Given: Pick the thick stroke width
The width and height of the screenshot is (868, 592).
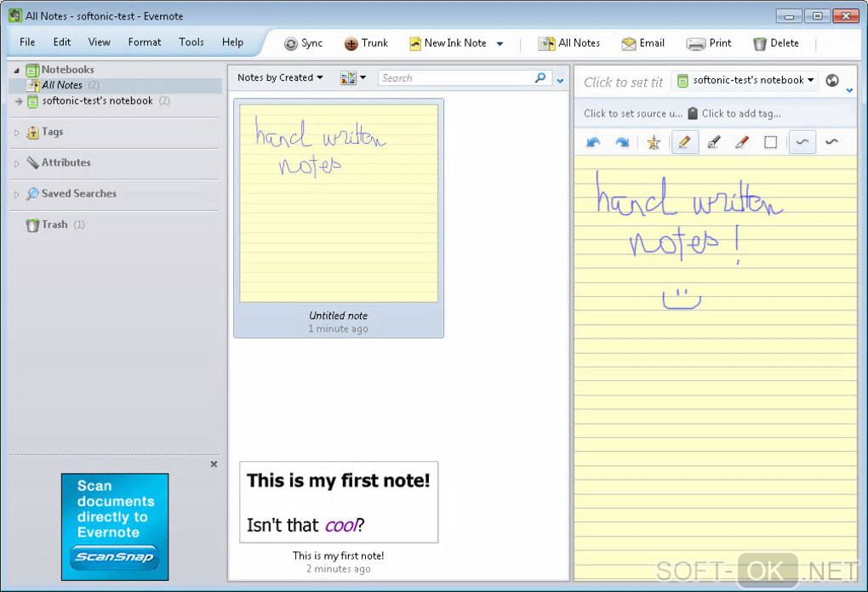Looking at the screenshot, I should pos(831,142).
